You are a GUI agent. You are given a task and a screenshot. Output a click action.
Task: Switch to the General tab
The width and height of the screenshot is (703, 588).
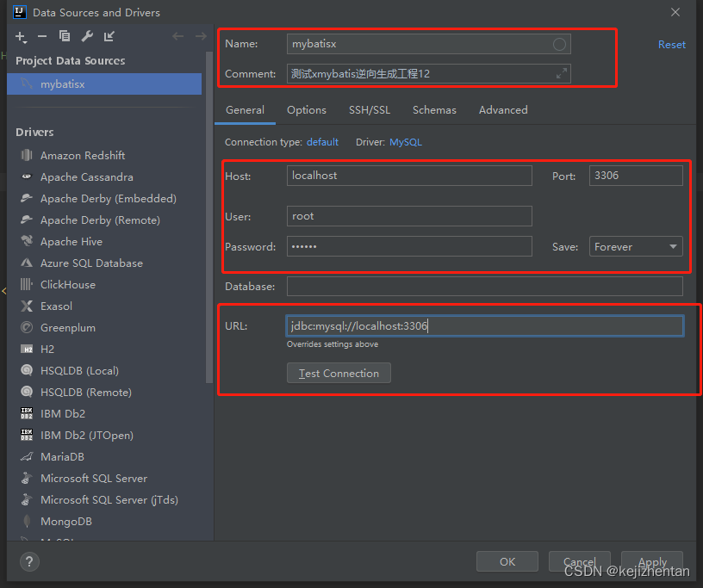[245, 110]
